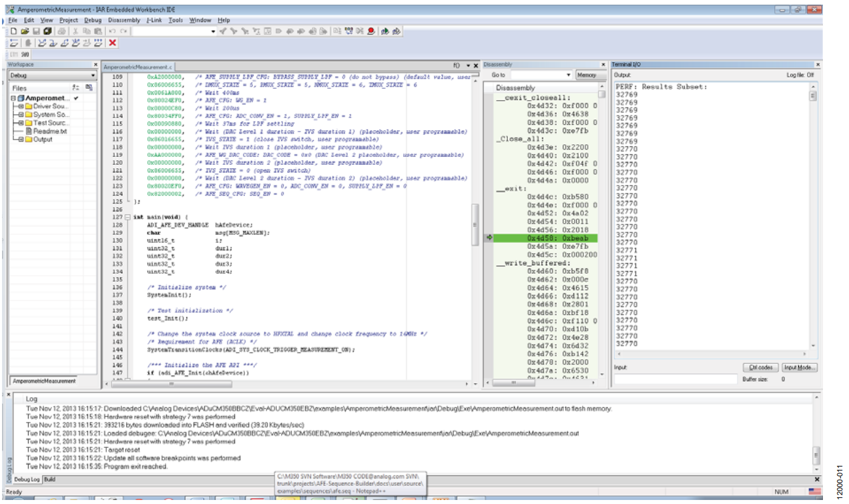Click the red X Stop Debugging icon
The width and height of the screenshot is (849, 504).
point(112,43)
